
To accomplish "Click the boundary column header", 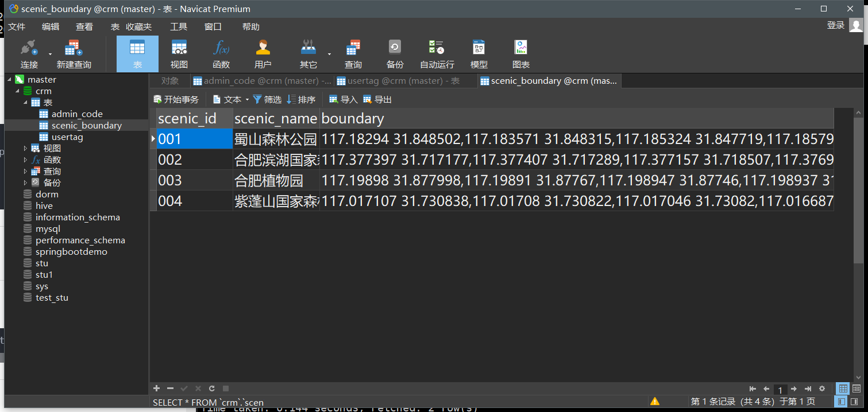I will (x=576, y=118).
